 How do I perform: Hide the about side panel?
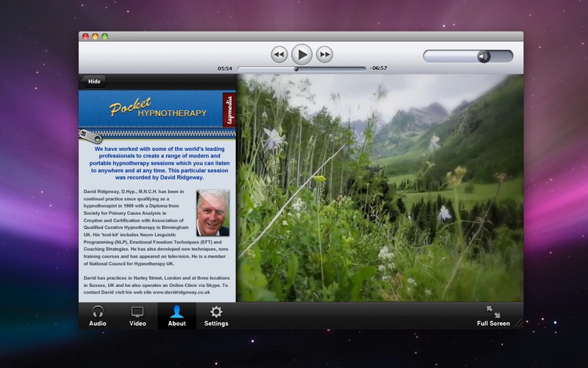pyautogui.click(x=93, y=82)
